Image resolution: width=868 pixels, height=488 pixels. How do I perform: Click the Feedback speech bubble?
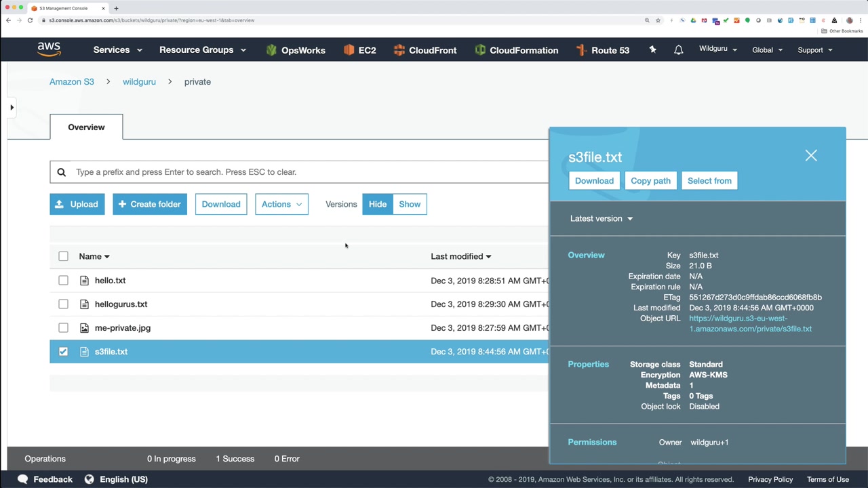[x=22, y=479]
